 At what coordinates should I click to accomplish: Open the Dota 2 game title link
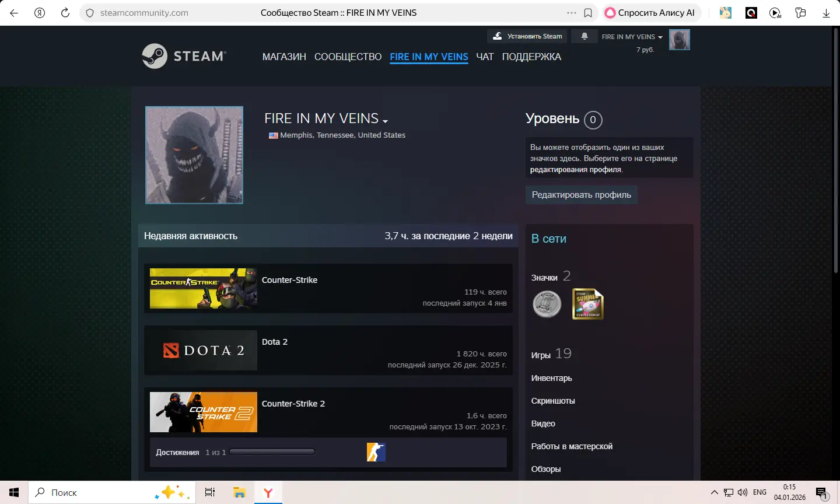[x=275, y=342]
